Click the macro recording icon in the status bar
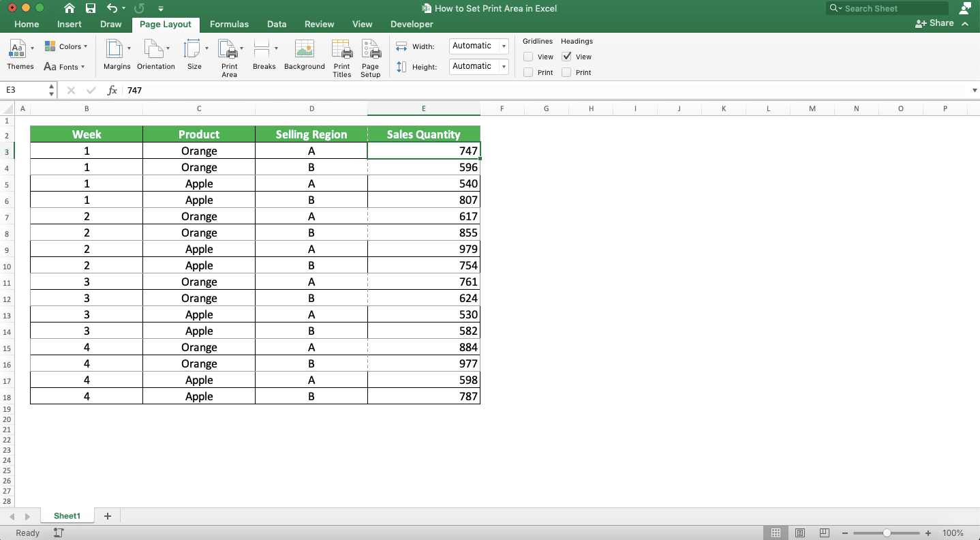Image resolution: width=980 pixels, height=540 pixels. (x=59, y=532)
